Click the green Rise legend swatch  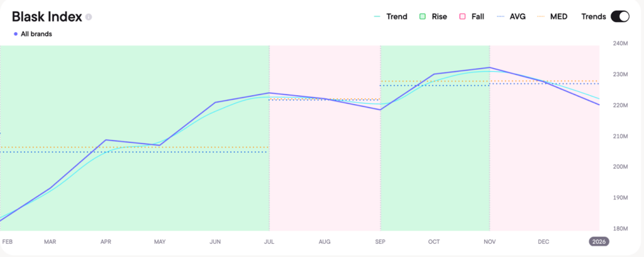coord(423,16)
